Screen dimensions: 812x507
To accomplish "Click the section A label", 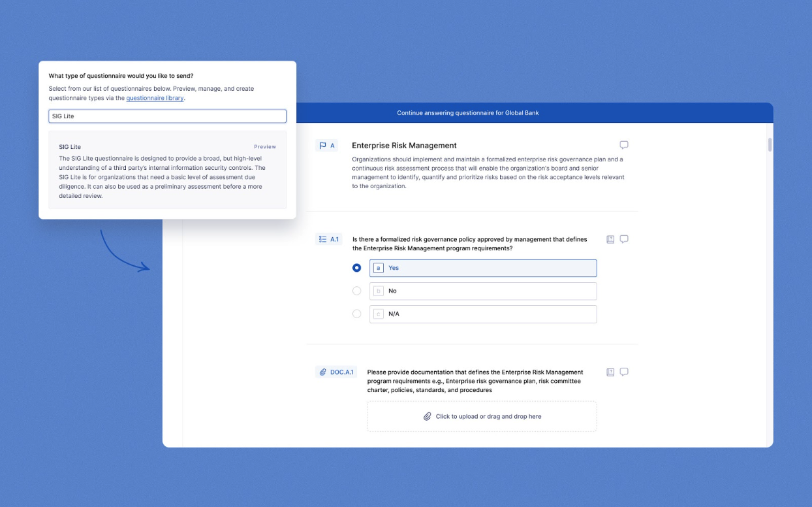I will pos(332,146).
